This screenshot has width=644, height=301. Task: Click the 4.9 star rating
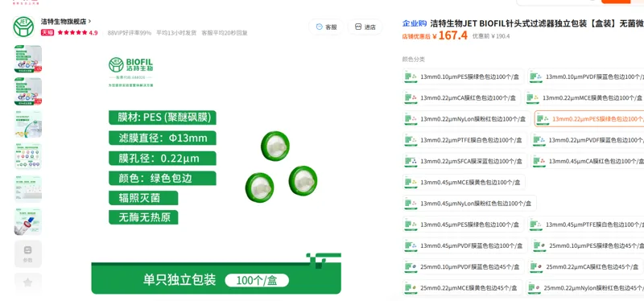coord(77,32)
